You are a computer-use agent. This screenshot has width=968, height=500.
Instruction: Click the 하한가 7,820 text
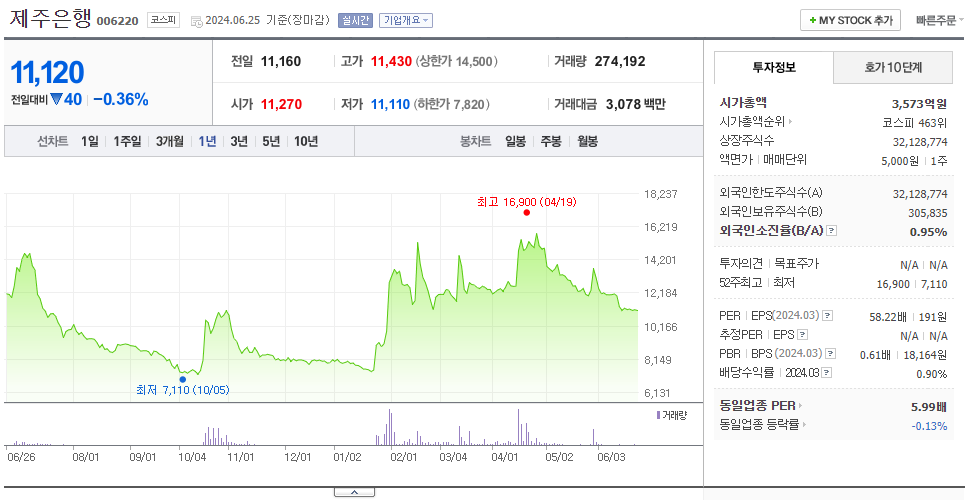coord(453,104)
